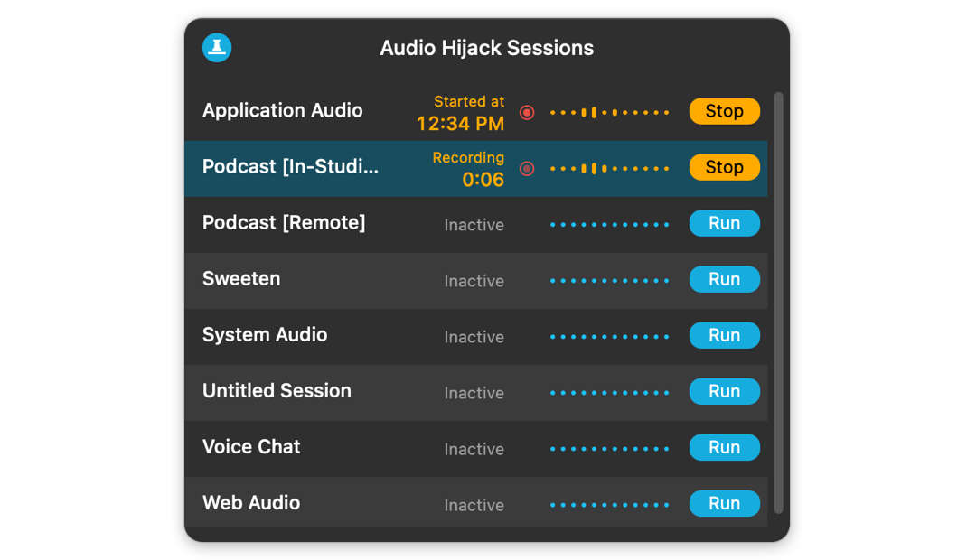Select the Web Audio session name
The image size is (976, 560).
(x=251, y=503)
